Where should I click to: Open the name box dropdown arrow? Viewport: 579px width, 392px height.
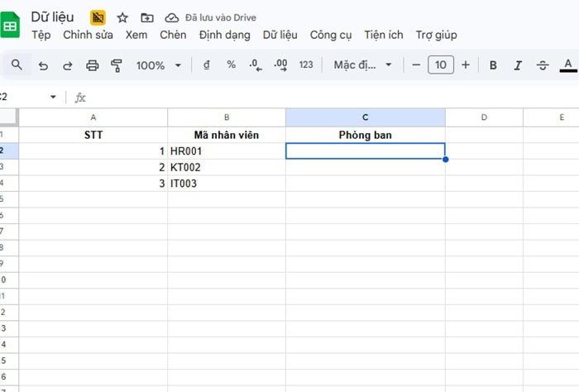(54, 97)
